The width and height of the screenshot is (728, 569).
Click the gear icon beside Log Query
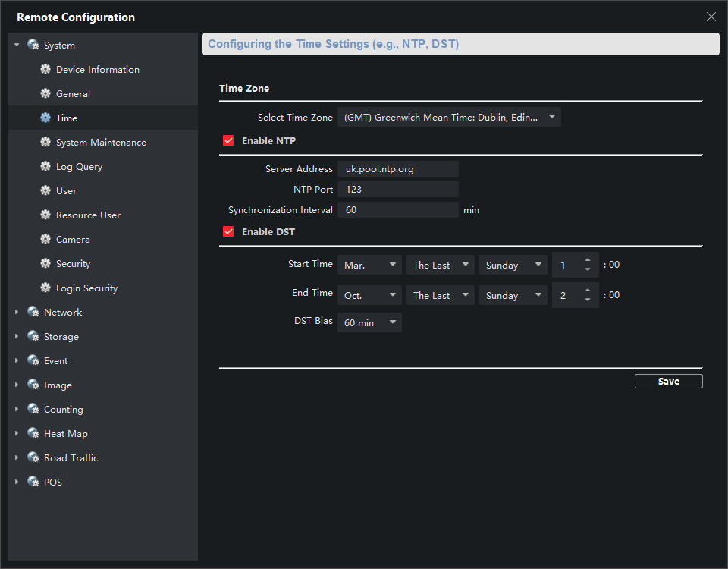point(45,167)
